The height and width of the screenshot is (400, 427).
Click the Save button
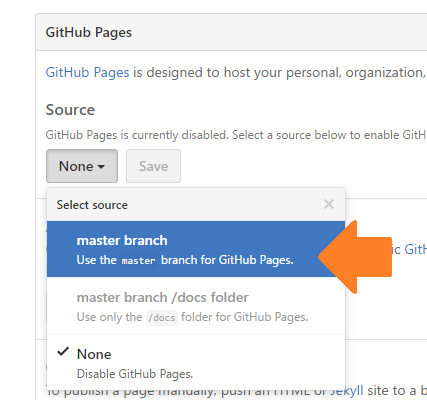coord(153,166)
